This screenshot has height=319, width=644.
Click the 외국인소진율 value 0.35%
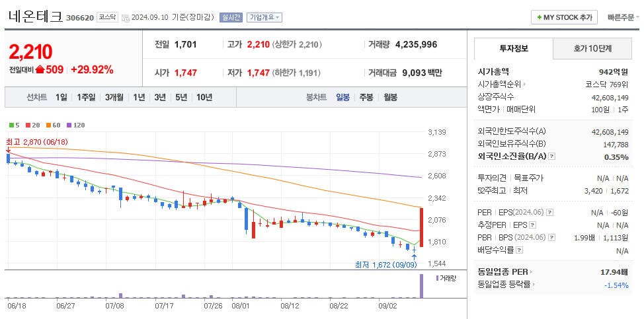pyautogui.click(x=616, y=157)
